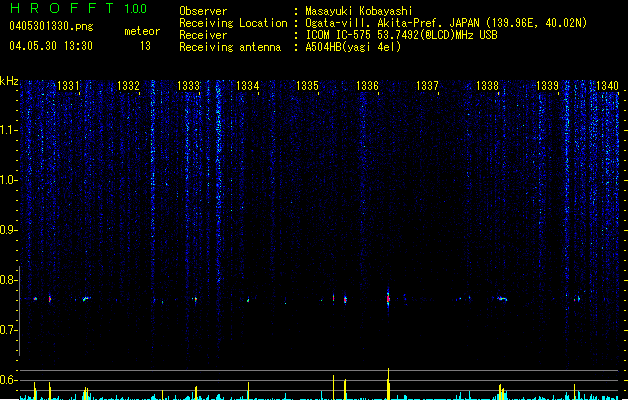Click the 1340 time marker
This screenshot has width=629, height=400.
coord(607,86)
